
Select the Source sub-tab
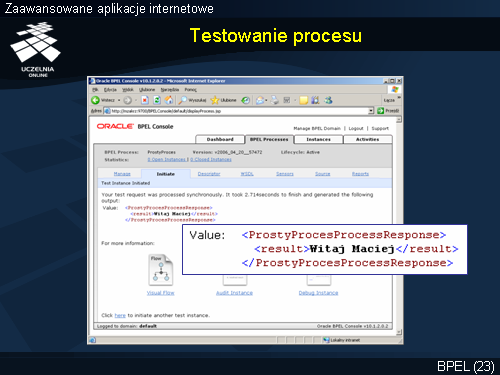point(323,174)
